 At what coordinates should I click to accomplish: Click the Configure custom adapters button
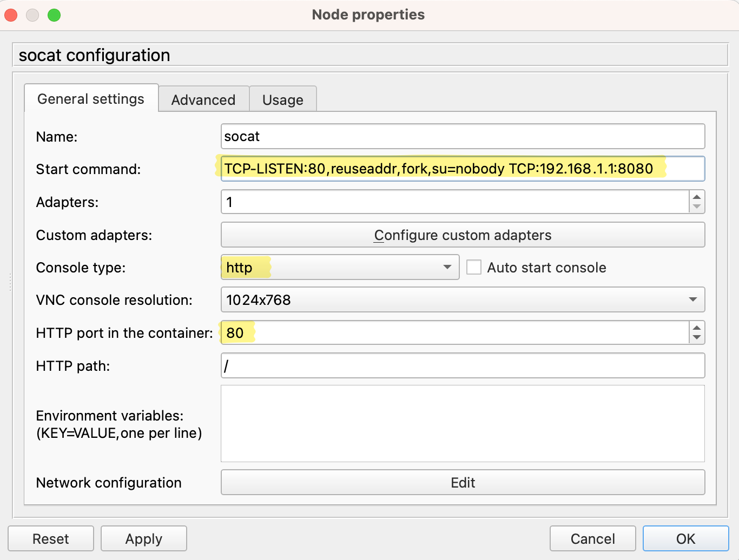463,235
